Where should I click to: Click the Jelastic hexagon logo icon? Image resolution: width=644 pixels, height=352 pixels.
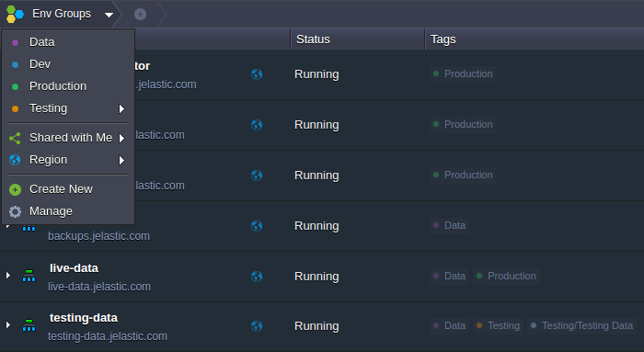[16, 14]
